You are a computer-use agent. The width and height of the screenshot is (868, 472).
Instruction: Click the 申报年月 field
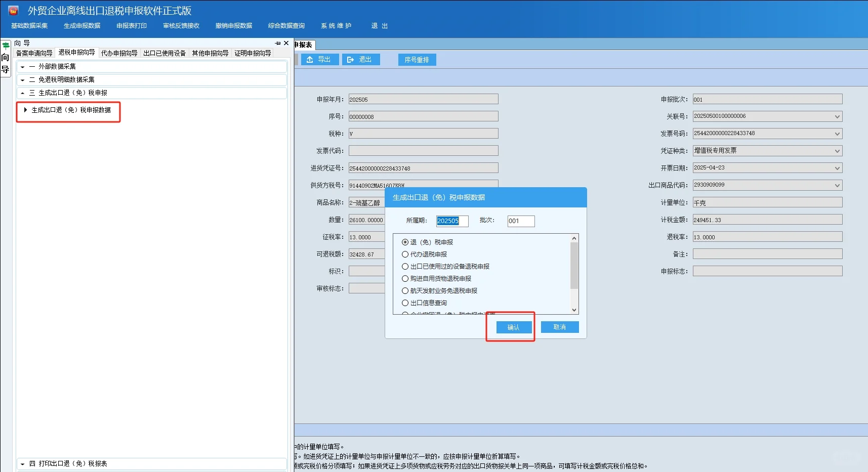pos(423,100)
